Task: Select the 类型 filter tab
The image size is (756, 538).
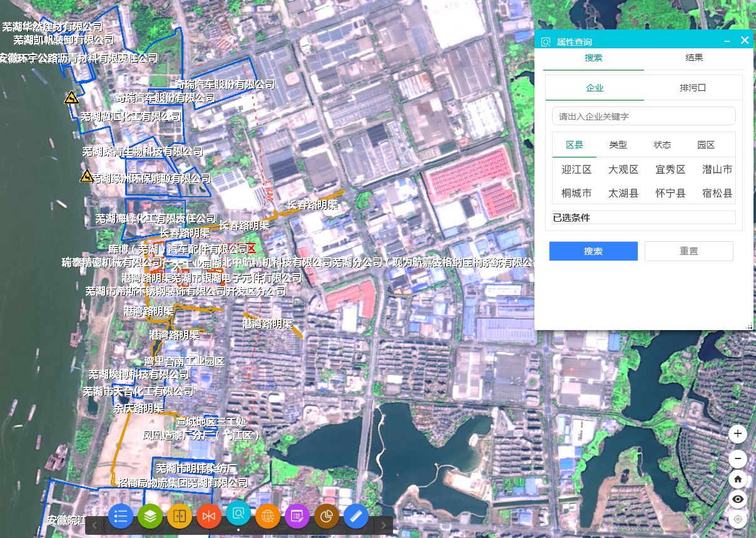Action: click(618, 145)
